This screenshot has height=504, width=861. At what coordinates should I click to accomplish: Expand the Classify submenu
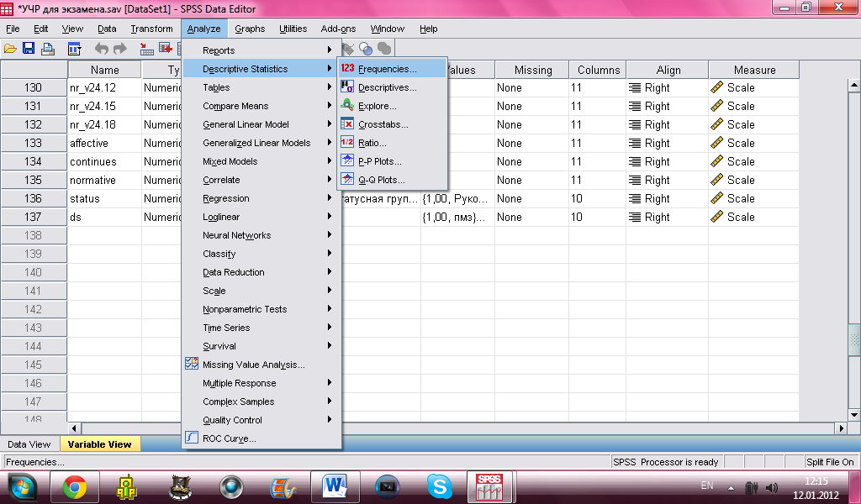click(261, 254)
